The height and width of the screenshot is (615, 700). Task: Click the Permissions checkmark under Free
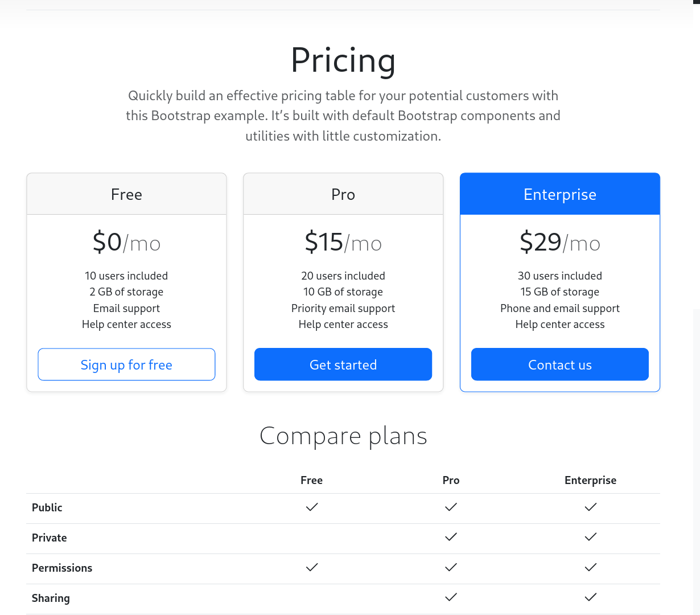[x=312, y=567]
